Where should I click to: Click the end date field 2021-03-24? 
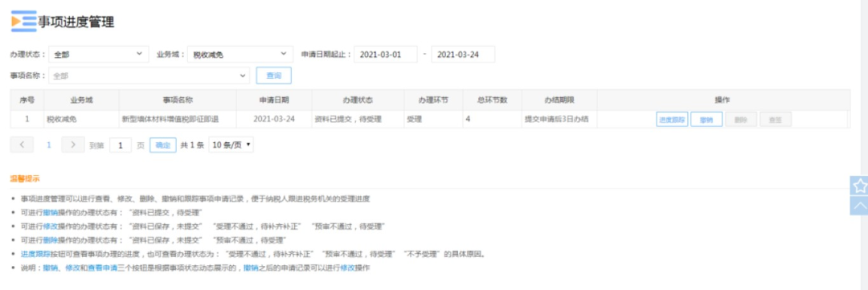pyautogui.click(x=463, y=55)
